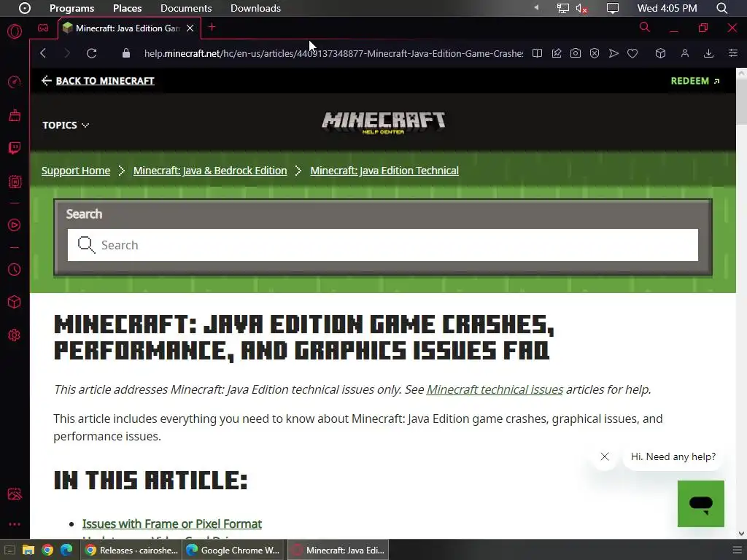
Task: Launch Edge from taskbar icon
Action: click(x=66, y=550)
